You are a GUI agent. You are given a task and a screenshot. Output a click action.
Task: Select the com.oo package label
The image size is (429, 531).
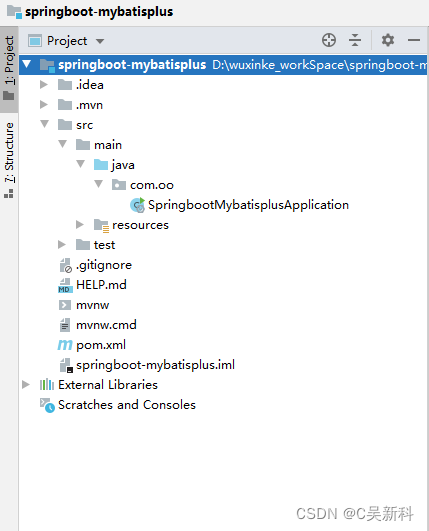[x=152, y=185]
